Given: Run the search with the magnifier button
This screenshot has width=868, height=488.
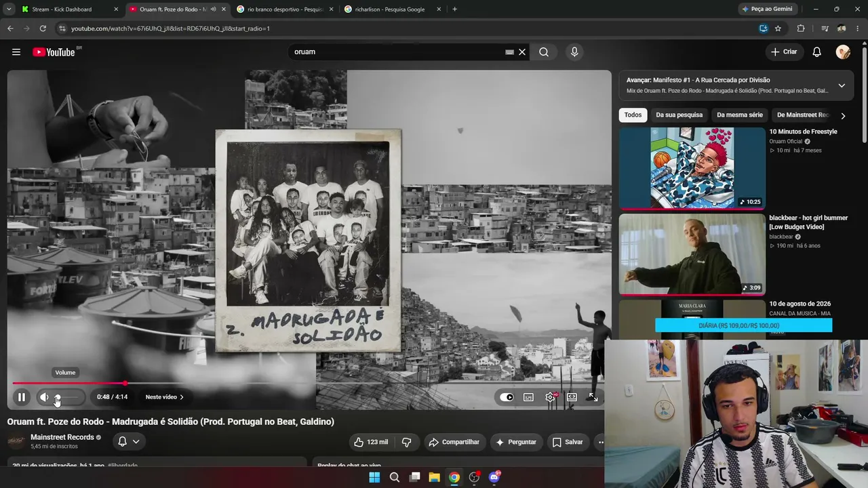Looking at the screenshot, I should (x=544, y=52).
